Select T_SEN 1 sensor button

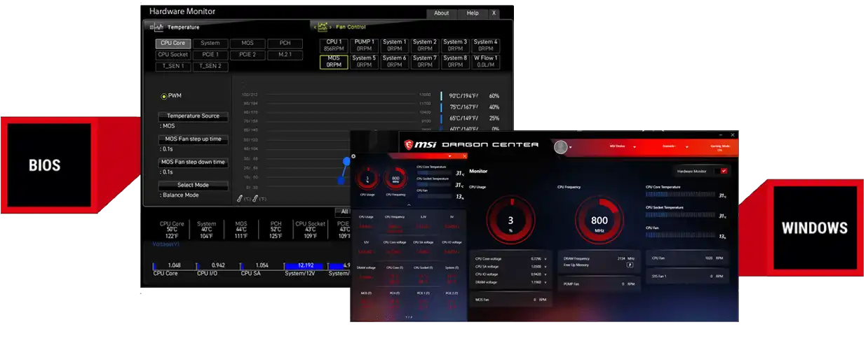point(172,67)
